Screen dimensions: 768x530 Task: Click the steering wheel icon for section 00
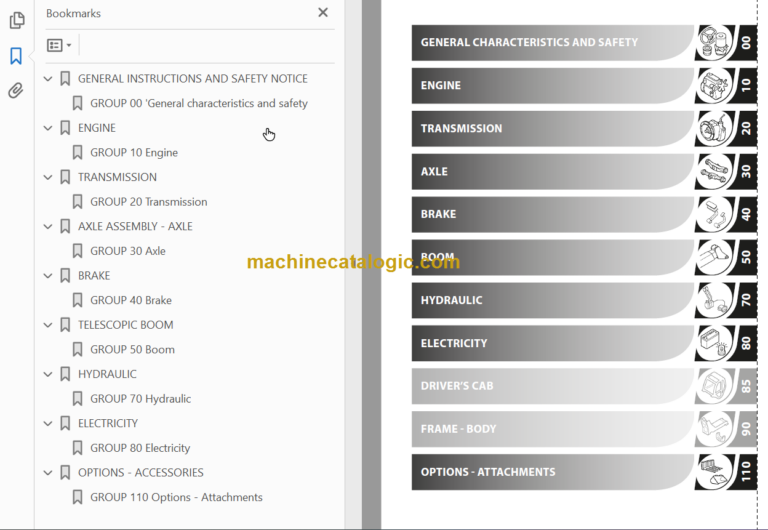[714, 43]
